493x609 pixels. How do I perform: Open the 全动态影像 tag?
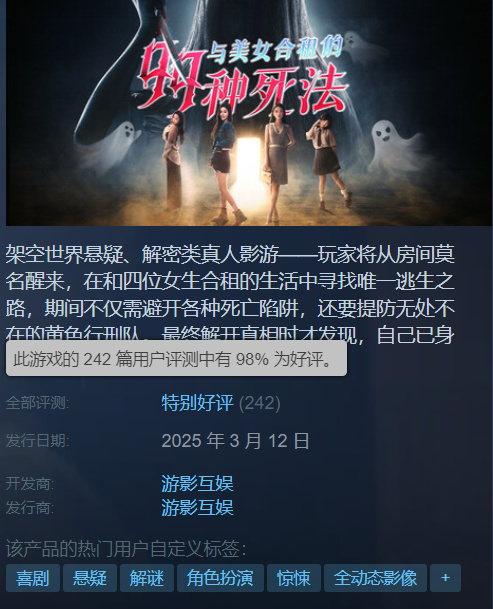point(375,578)
